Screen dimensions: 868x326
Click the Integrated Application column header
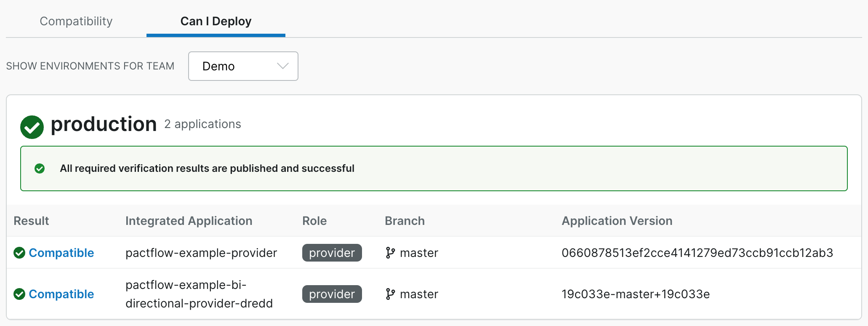click(189, 221)
